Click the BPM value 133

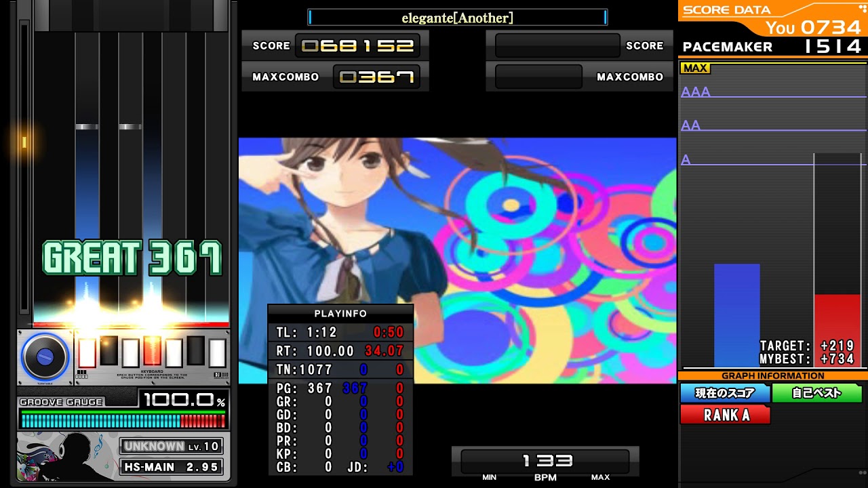pyautogui.click(x=547, y=461)
